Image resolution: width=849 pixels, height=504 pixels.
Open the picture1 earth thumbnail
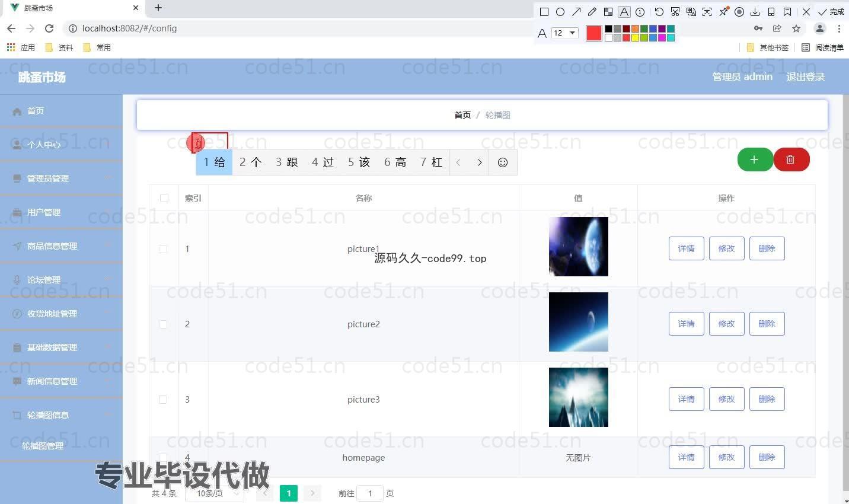pyautogui.click(x=579, y=247)
